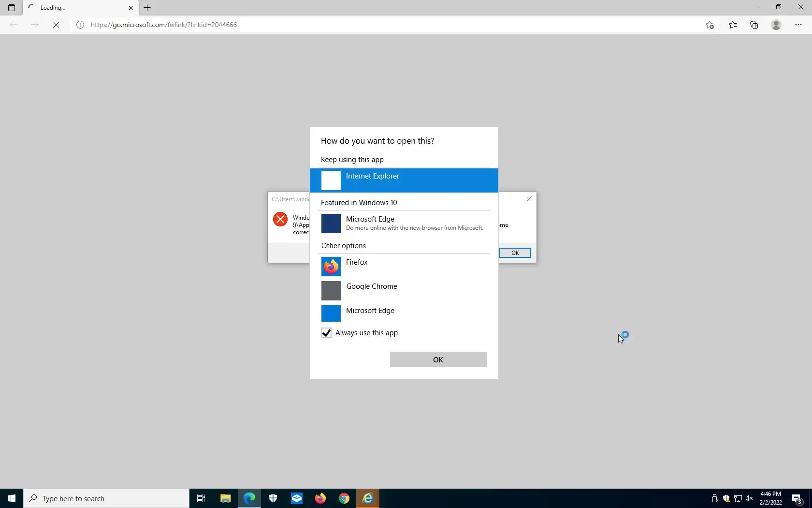Screen dimensions: 812x508
Task: Go back to the previous page
Action: point(14,25)
